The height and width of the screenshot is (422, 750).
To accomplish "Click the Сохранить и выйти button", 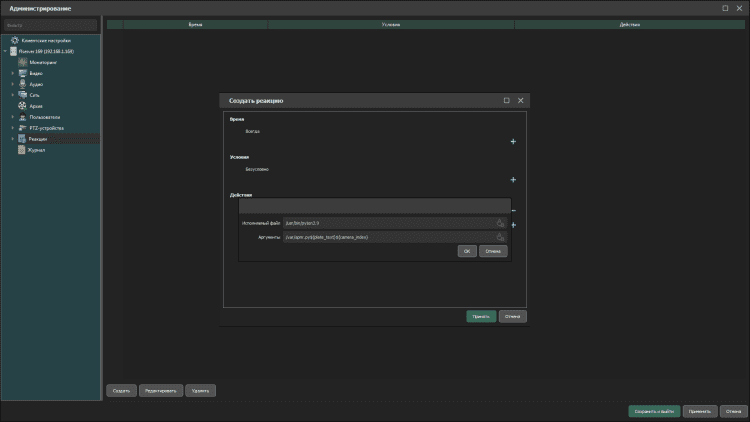I will click(x=654, y=411).
